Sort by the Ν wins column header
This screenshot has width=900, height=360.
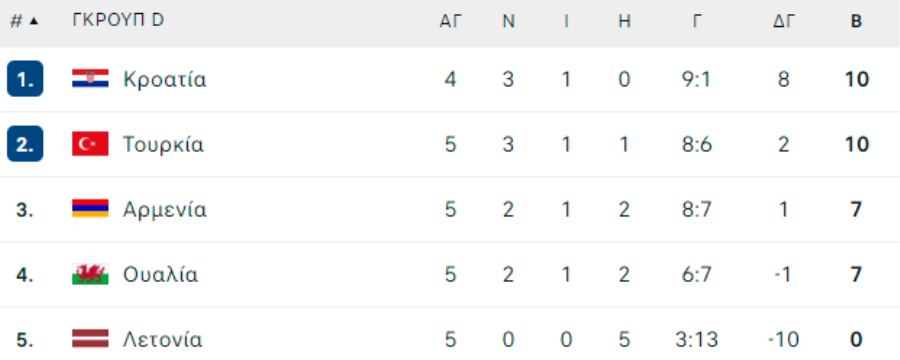pos(509,21)
